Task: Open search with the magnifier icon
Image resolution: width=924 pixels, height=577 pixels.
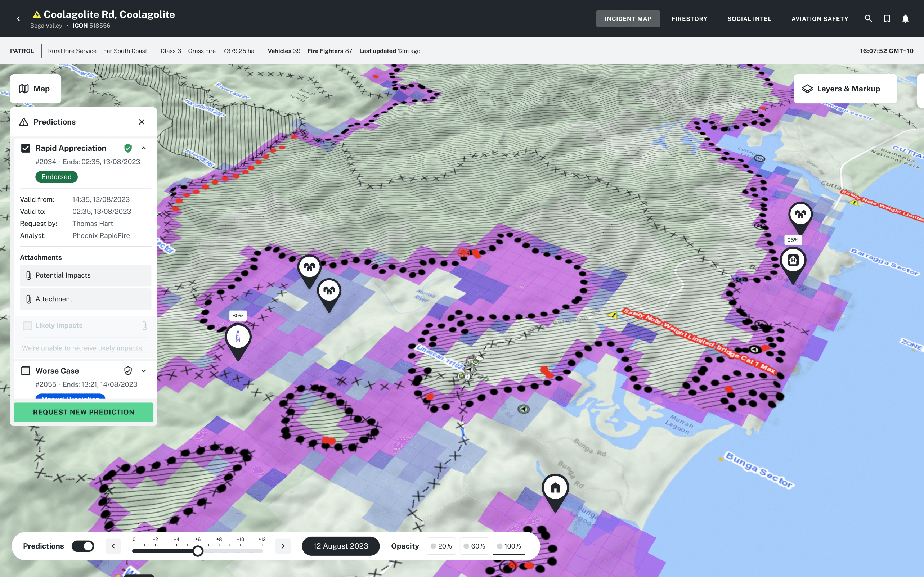Action: coord(868,19)
